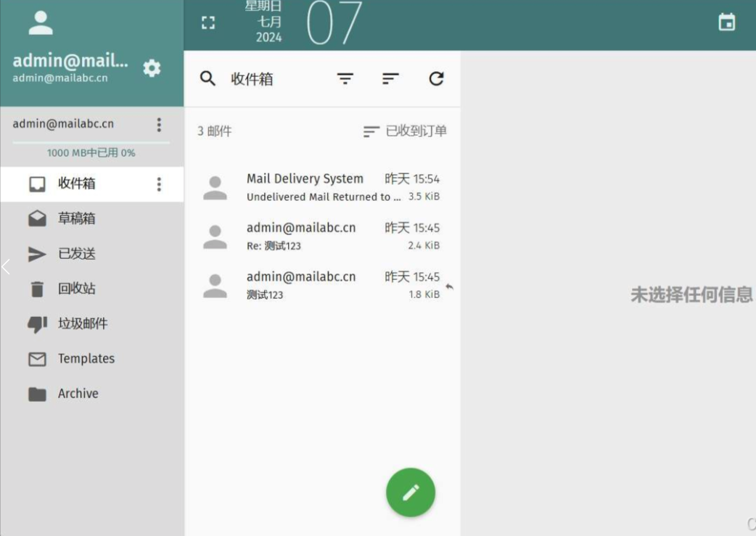This screenshot has height=536, width=756.
Task: Open the search magnifier icon
Action: pyautogui.click(x=208, y=79)
